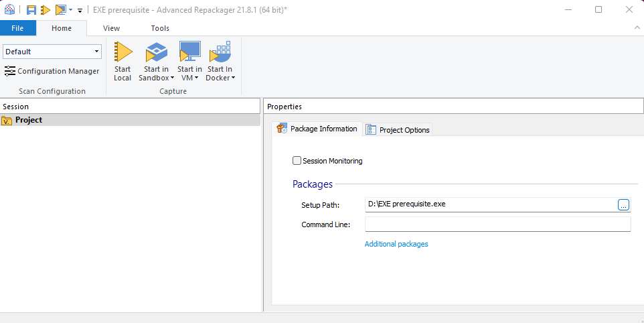Expand the Start in Sandbox dropdown arrow

(172, 78)
